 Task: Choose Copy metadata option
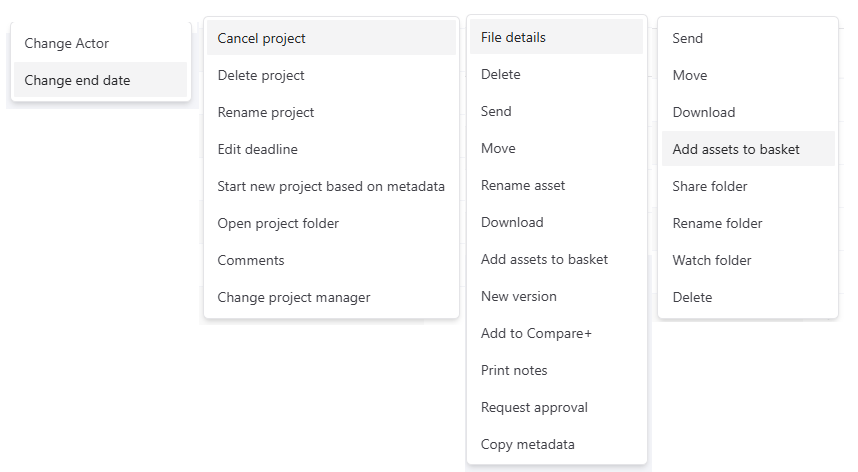point(528,444)
